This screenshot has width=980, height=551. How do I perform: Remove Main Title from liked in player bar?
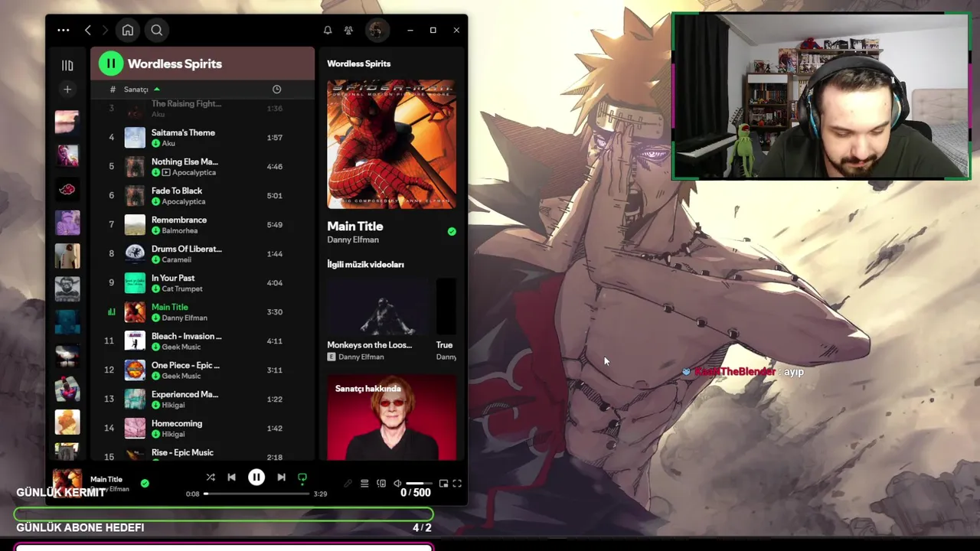145,483
